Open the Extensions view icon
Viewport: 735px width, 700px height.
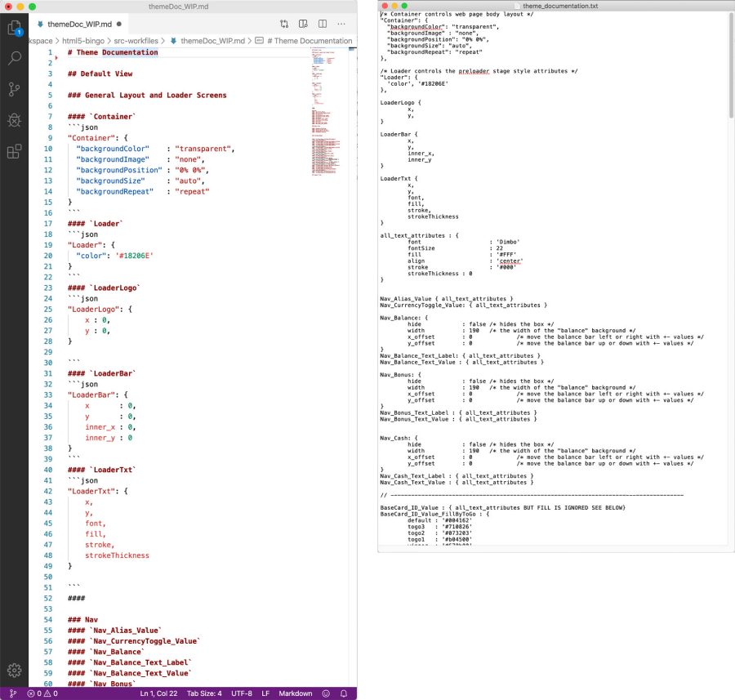15,151
